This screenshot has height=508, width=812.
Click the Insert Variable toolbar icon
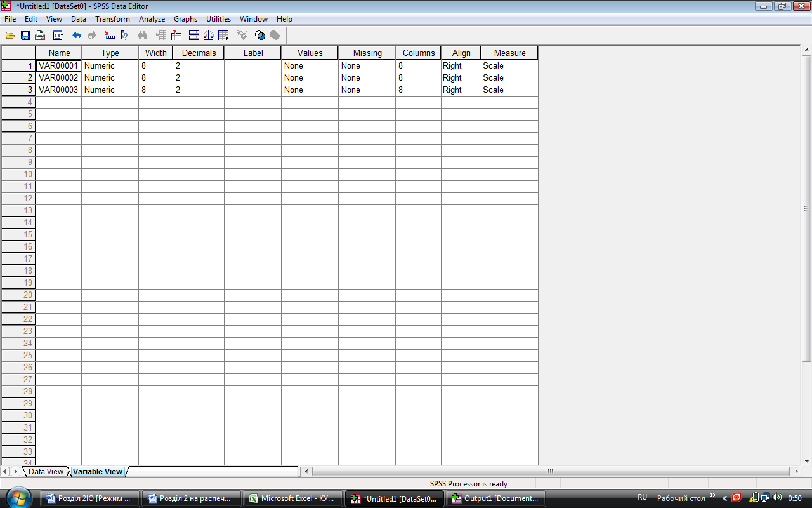pyautogui.click(x=176, y=36)
